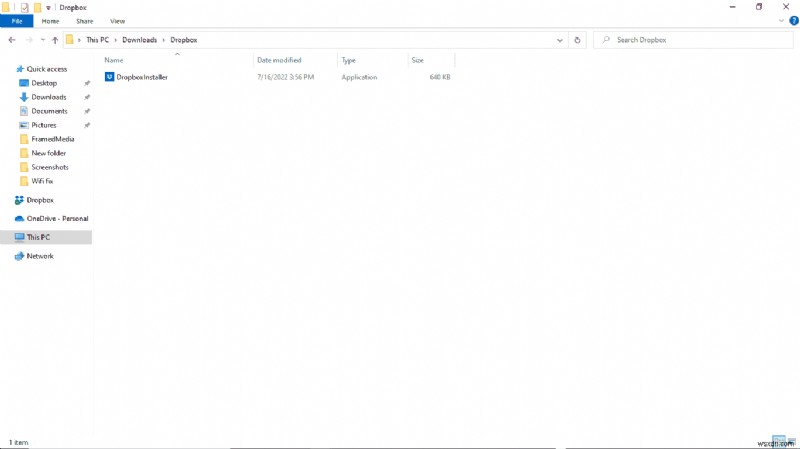Click the search magnifier icon
Viewport: 800px width, 449px height.
point(606,40)
